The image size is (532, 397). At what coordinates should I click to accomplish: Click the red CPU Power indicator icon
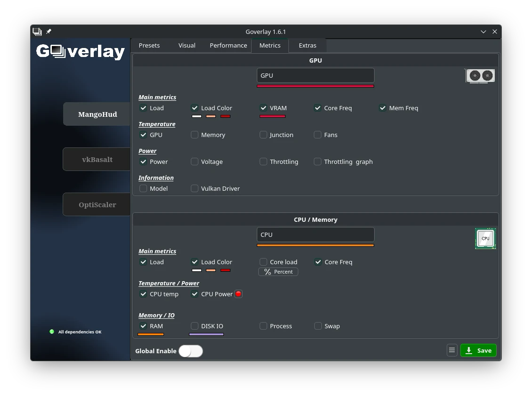[238, 294]
